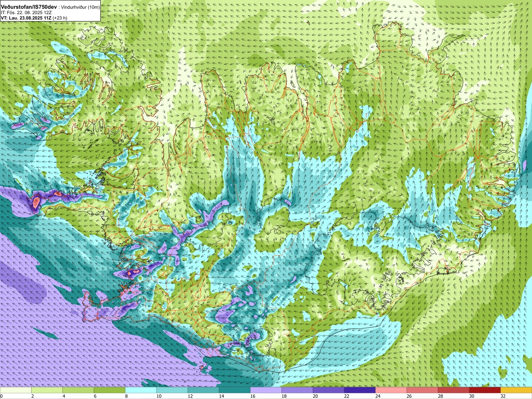Viewport: 532px width, 399px height.
Task: Select the "(+23 h)" forecast offset text
Action: pyautogui.click(x=60, y=18)
